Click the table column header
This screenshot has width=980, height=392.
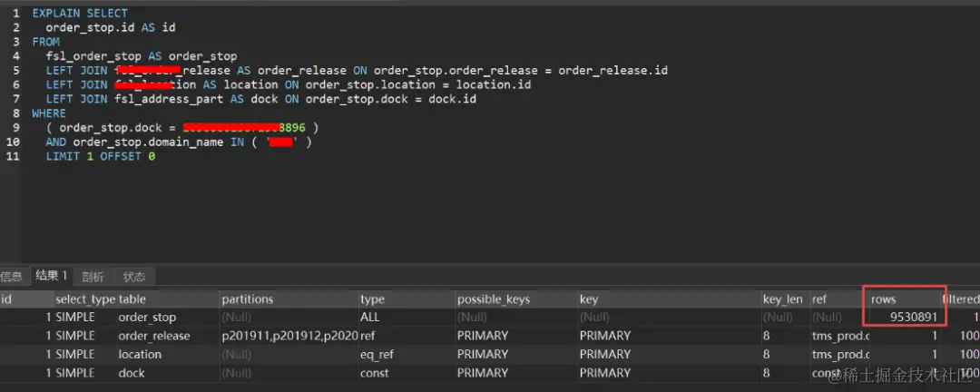pos(168,299)
